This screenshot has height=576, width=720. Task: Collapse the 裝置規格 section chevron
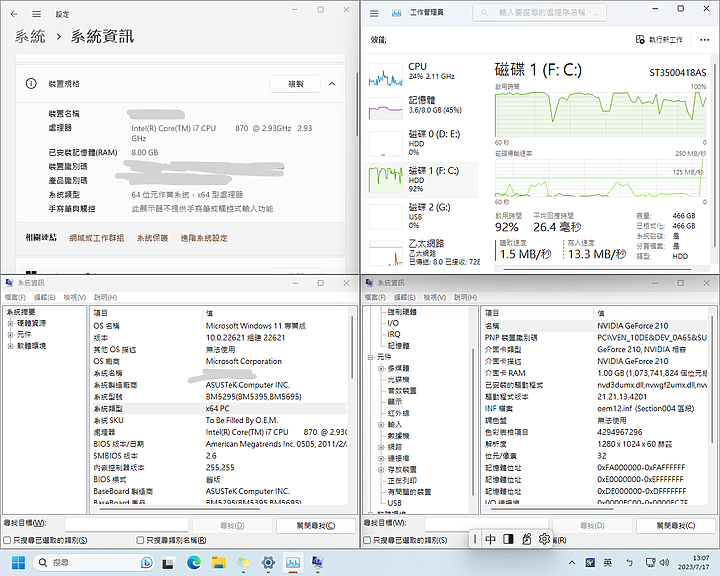(332, 84)
